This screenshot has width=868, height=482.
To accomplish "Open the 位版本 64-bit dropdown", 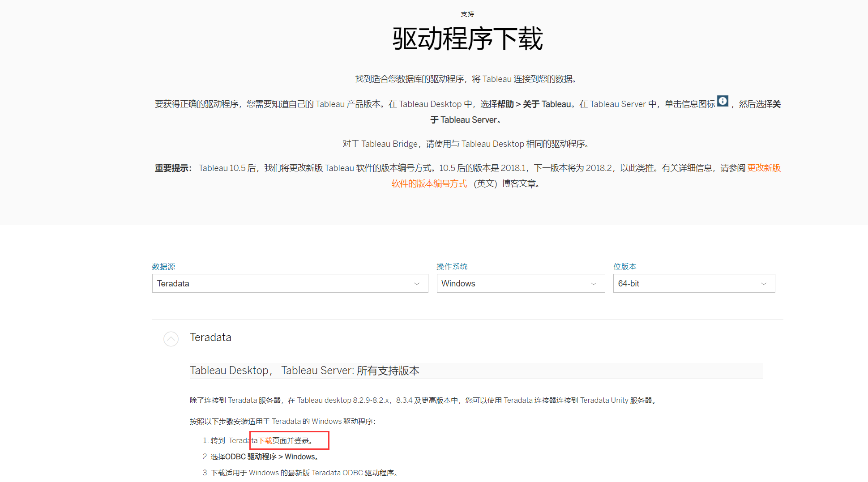I will tap(694, 283).
